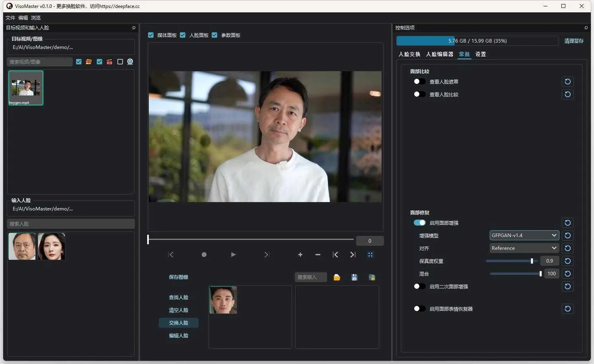Remove a marker with the minus icon
The height and width of the screenshot is (364, 594).
[x=318, y=255]
